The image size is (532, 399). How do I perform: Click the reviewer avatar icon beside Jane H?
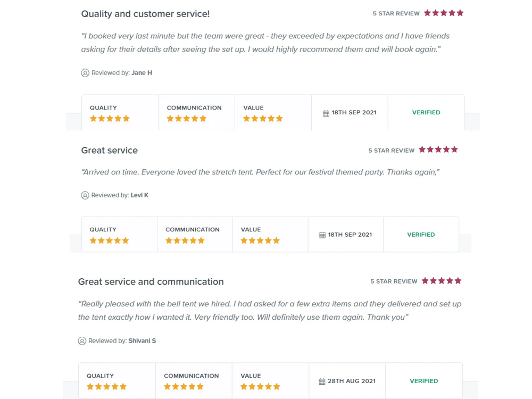tap(85, 73)
